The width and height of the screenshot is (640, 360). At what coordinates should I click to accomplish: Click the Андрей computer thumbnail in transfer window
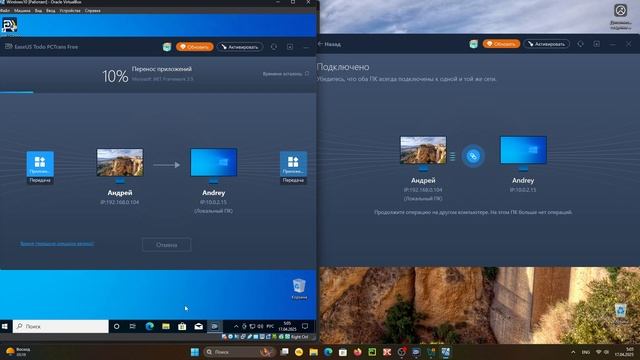click(x=120, y=162)
